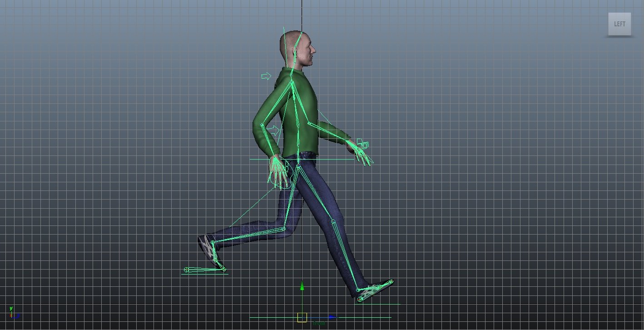Select the front foot ankle joint
Image resolution: width=644 pixels, height=330 pixels.
tap(358, 290)
